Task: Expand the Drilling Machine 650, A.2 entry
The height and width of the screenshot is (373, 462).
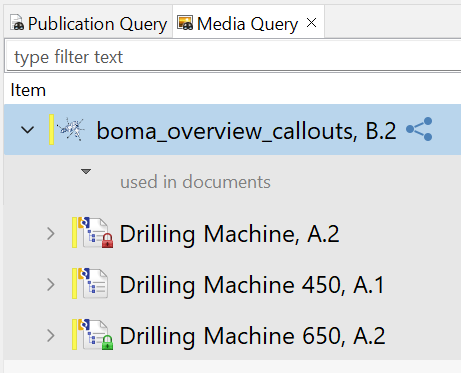Action: click(x=51, y=335)
